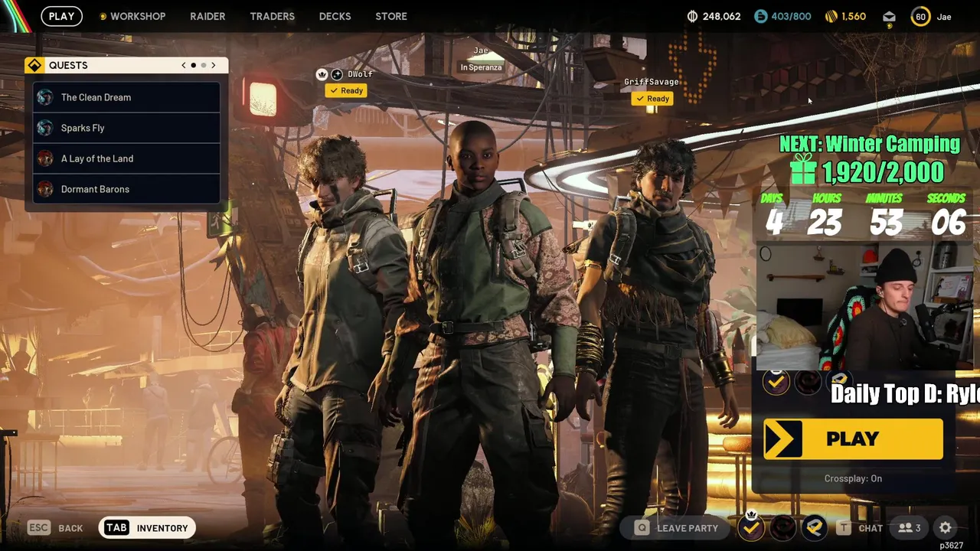
Task: Open the Store tab
Action: pyautogui.click(x=391, y=16)
